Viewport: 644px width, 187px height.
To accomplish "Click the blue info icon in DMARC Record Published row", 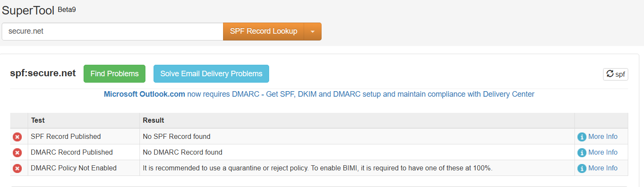I will click(582, 152).
